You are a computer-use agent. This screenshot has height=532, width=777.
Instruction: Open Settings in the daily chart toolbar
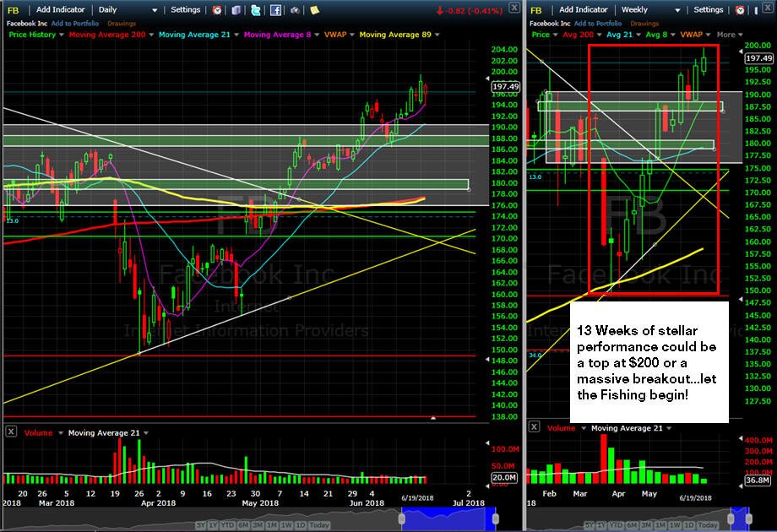(185, 10)
